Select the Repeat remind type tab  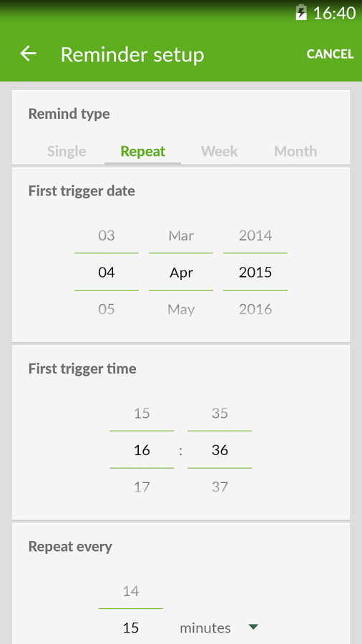tap(143, 151)
